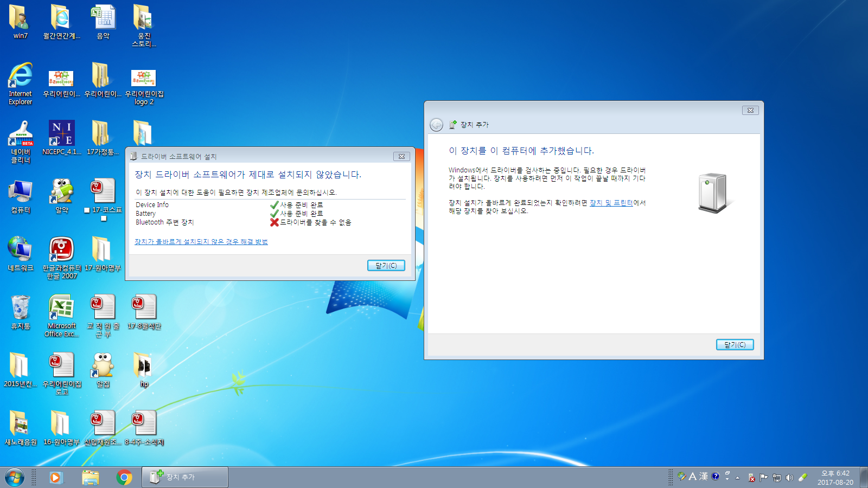868x488 pixels.
Task: Click 닫기(C) in 장치 추가 window
Action: pyautogui.click(x=735, y=345)
